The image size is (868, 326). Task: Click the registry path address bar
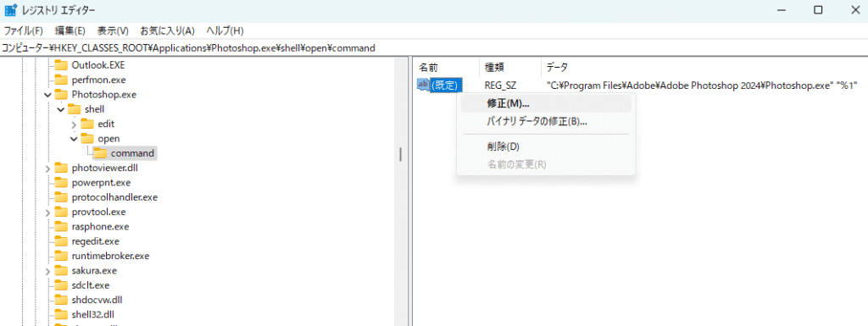434,48
